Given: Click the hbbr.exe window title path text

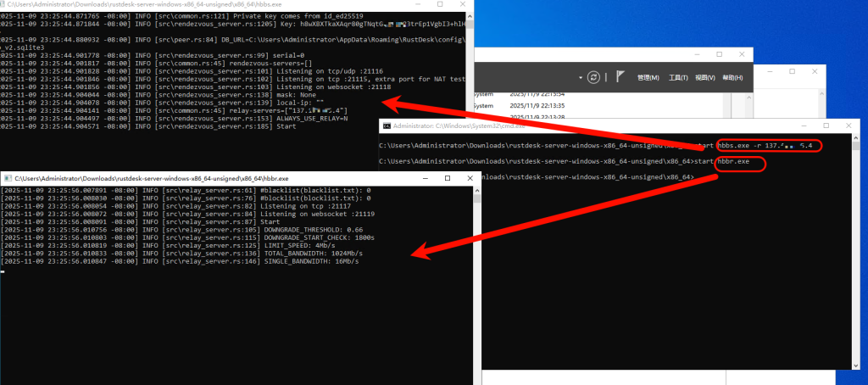Looking at the screenshot, I should [152, 179].
